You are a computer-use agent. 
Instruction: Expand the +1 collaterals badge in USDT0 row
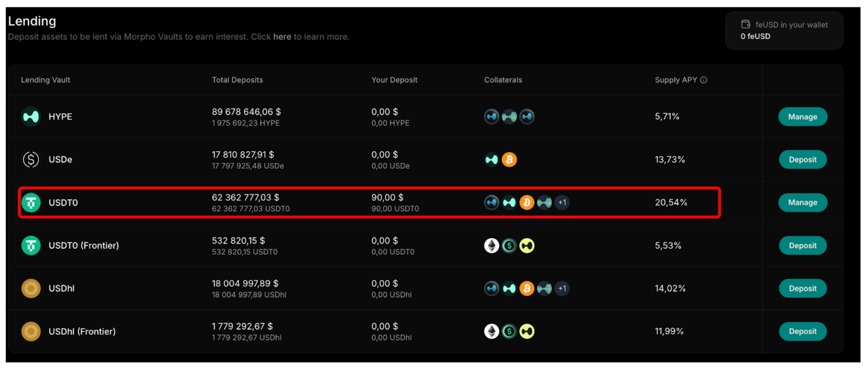click(x=562, y=202)
